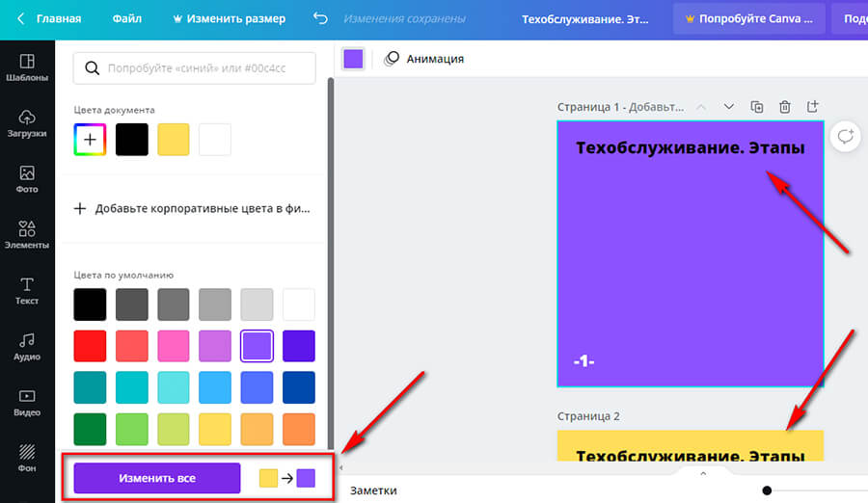Select the red default color swatch
Screen dimensions: 868x503
coord(90,346)
